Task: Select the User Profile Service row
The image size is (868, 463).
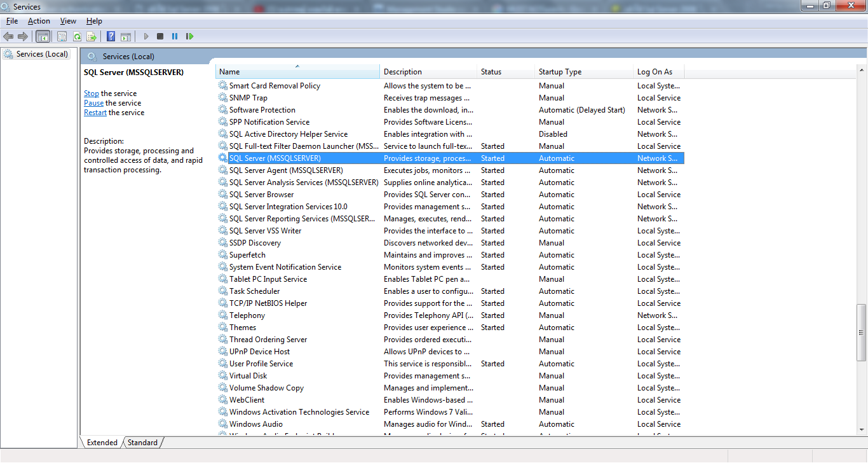Action: [x=450, y=363]
